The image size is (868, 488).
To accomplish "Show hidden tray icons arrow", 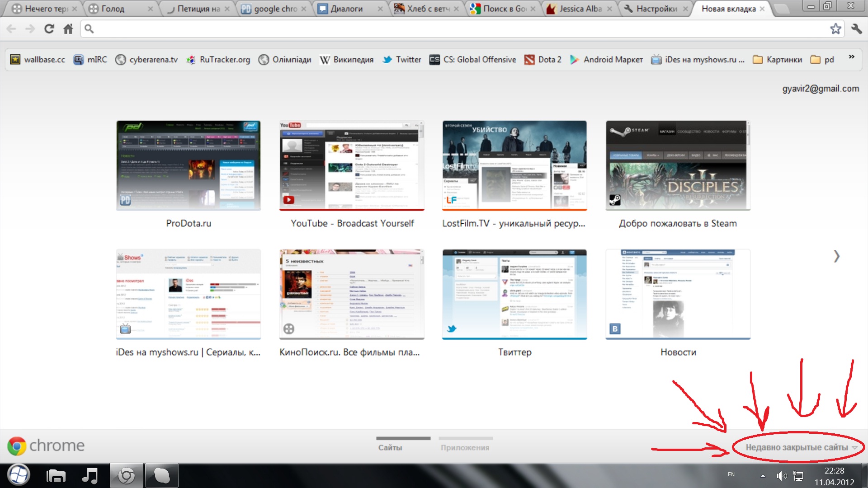I will pos(763,476).
